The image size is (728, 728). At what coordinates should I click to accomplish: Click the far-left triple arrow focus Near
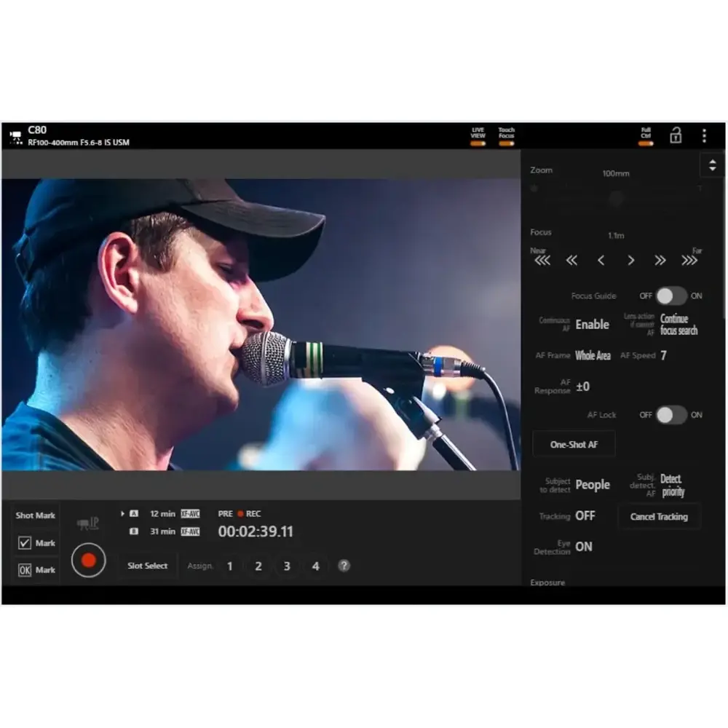[x=542, y=261]
